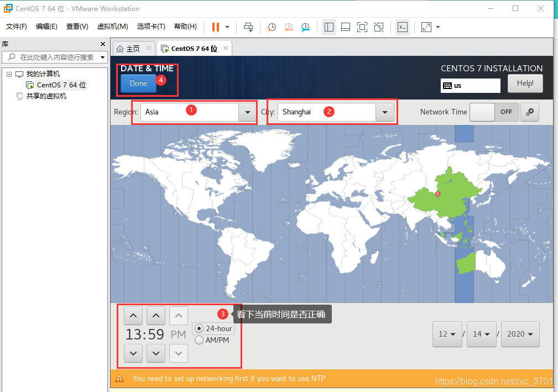
Task: Pause the virtual machine
Action: pyautogui.click(x=215, y=27)
